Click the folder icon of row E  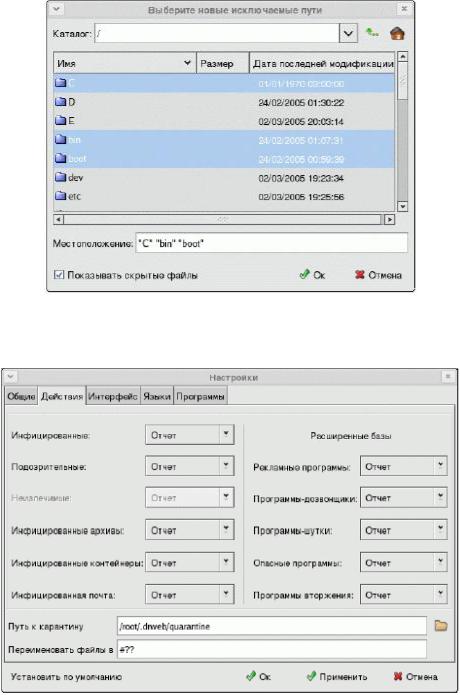tap(60, 121)
